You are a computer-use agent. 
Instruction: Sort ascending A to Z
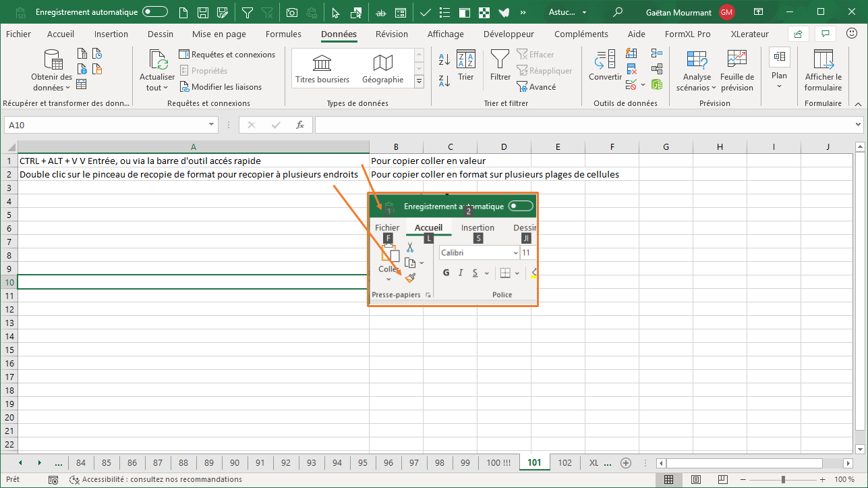[444, 59]
